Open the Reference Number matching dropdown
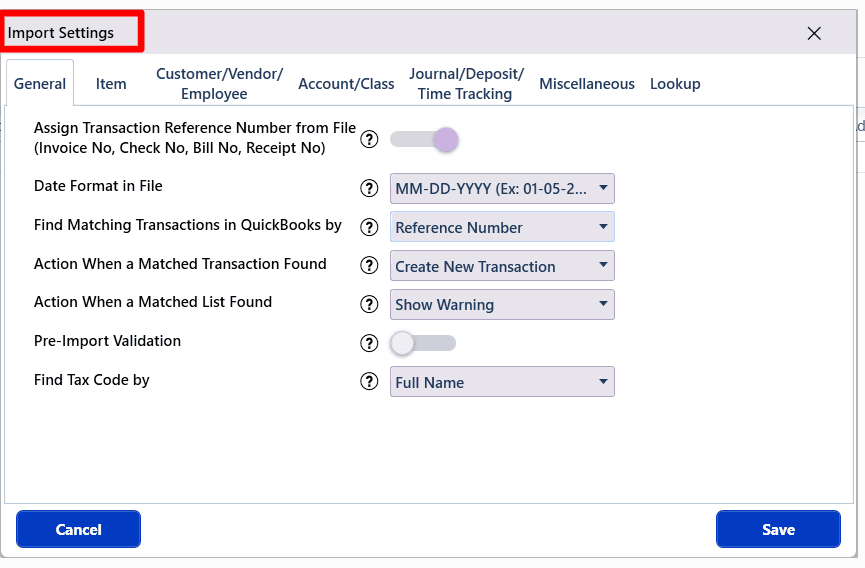Image resolution: width=865 pixels, height=568 pixels. click(x=502, y=227)
